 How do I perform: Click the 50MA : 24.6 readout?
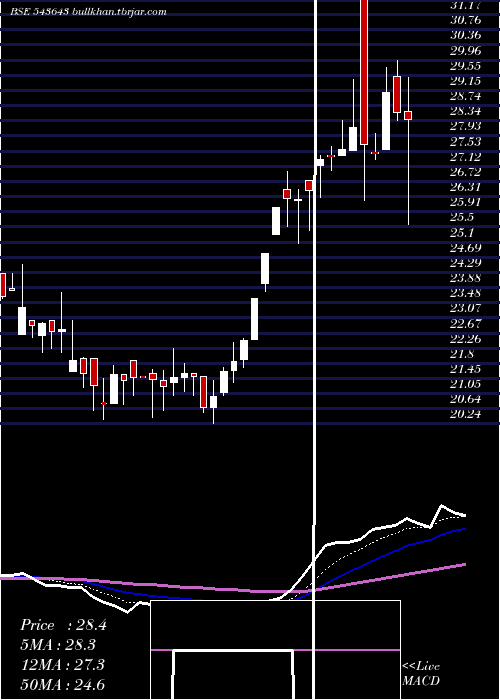(x=63, y=684)
